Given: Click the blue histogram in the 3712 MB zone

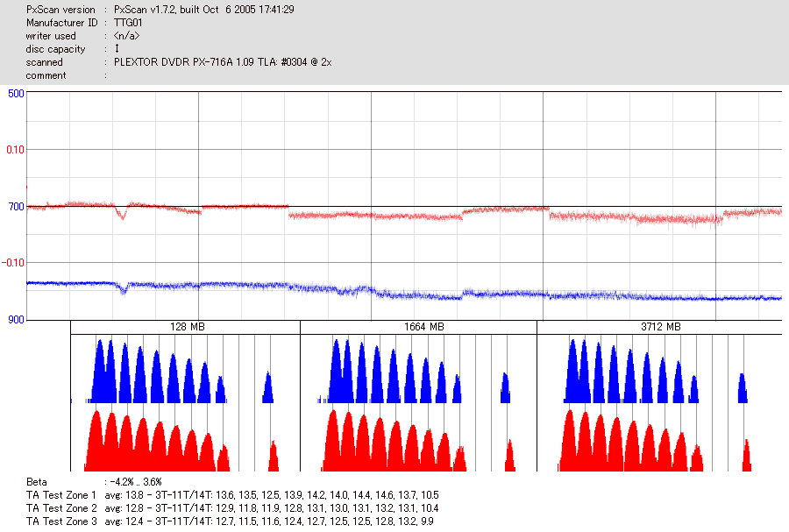Looking at the screenshot, I should 656,371.
